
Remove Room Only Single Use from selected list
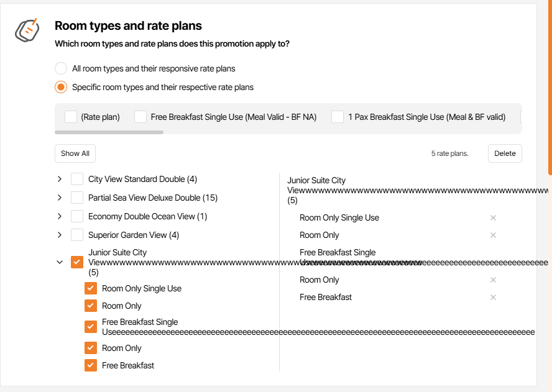pos(493,218)
